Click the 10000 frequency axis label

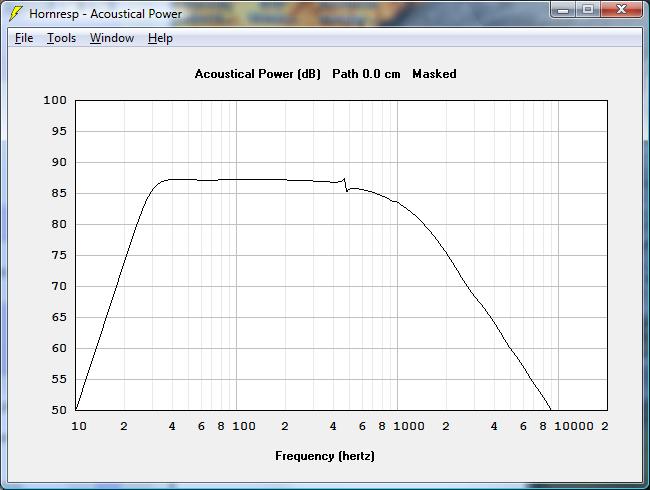click(x=574, y=426)
